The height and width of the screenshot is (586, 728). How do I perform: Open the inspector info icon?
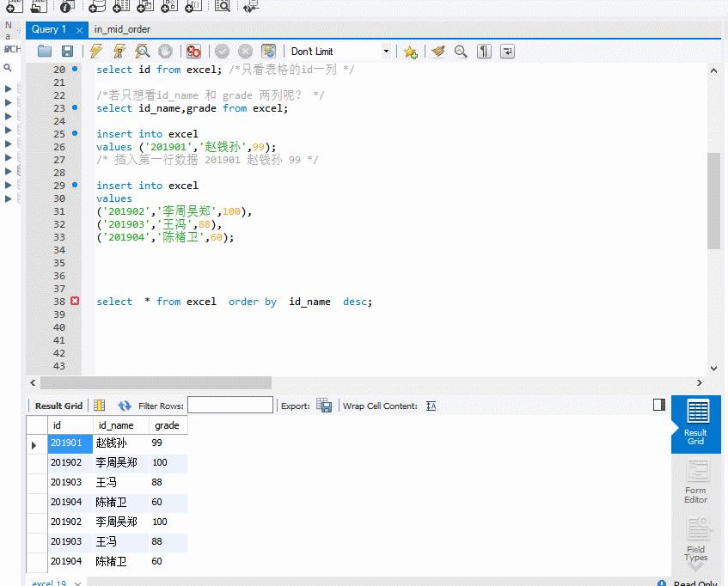[x=67, y=5]
